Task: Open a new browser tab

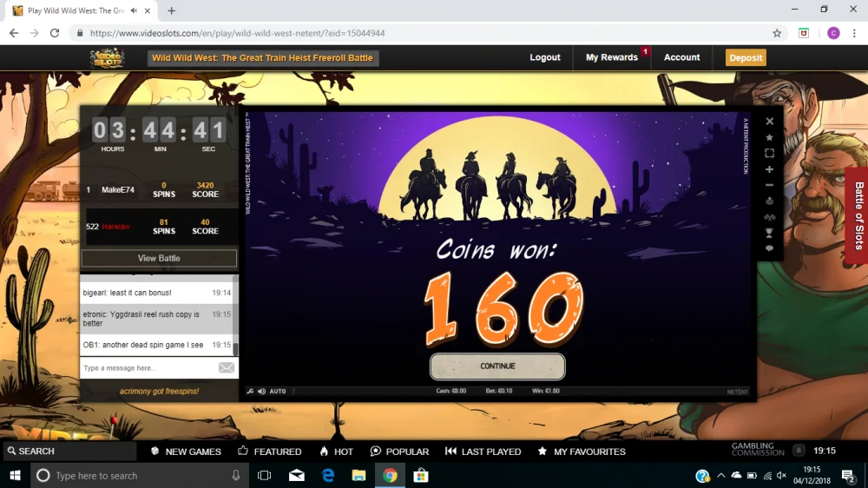Action: pyautogui.click(x=172, y=10)
